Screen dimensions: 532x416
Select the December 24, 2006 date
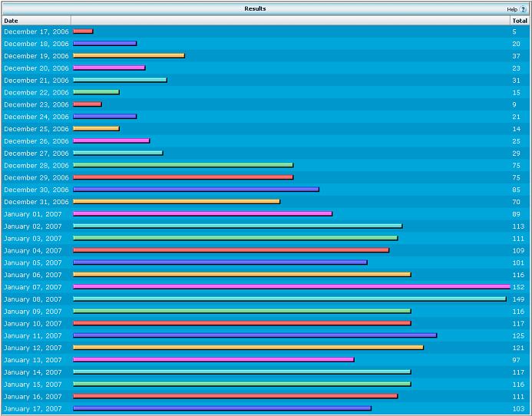36,117
